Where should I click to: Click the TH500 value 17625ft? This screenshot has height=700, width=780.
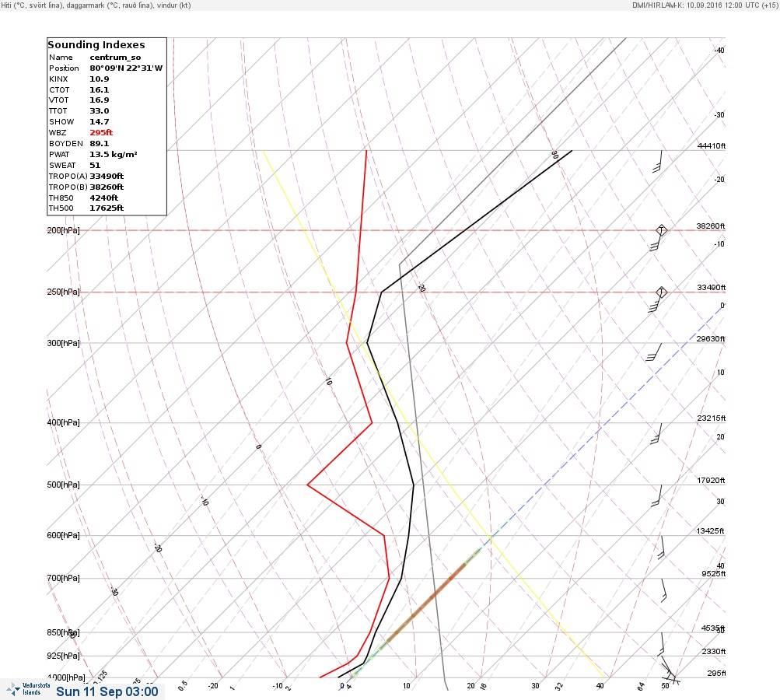tap(107, 208)
